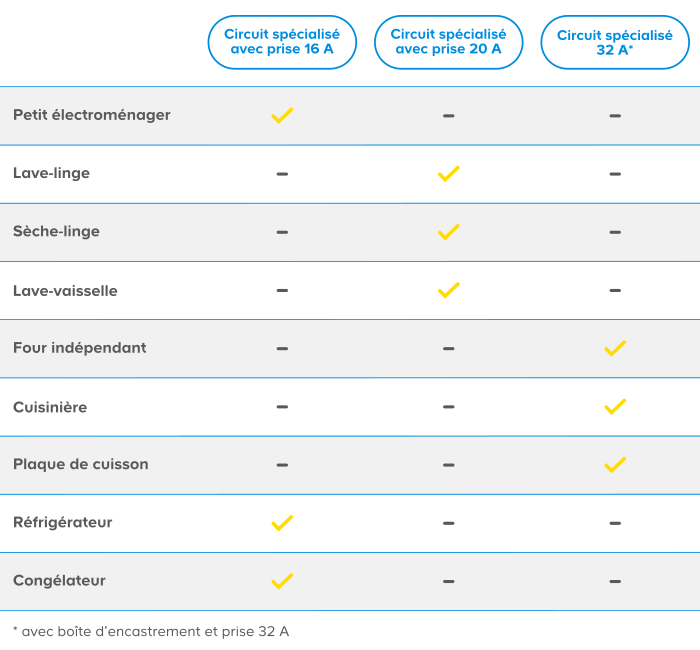Click the Réfrigérateur 16 A checkmark

[x=282, y=523]
